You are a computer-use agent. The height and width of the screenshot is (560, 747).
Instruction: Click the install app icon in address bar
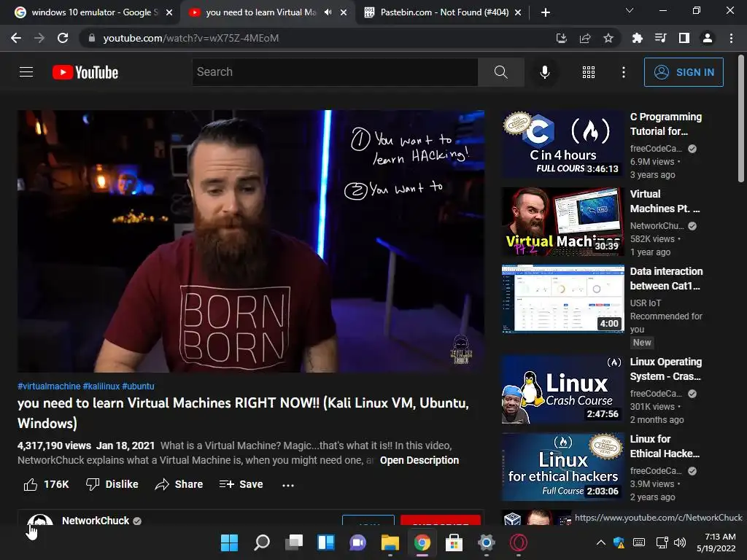(x=562, y=38)
